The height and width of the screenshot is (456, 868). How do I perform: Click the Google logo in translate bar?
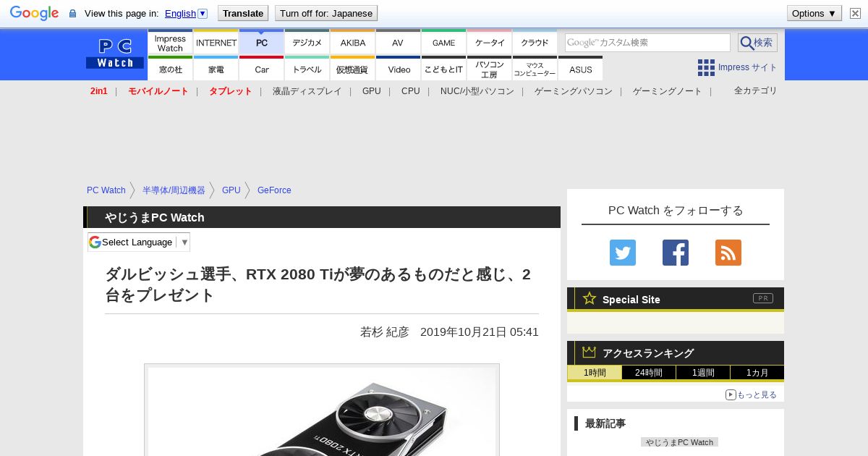pyautogui.click(x=34, y=13)
